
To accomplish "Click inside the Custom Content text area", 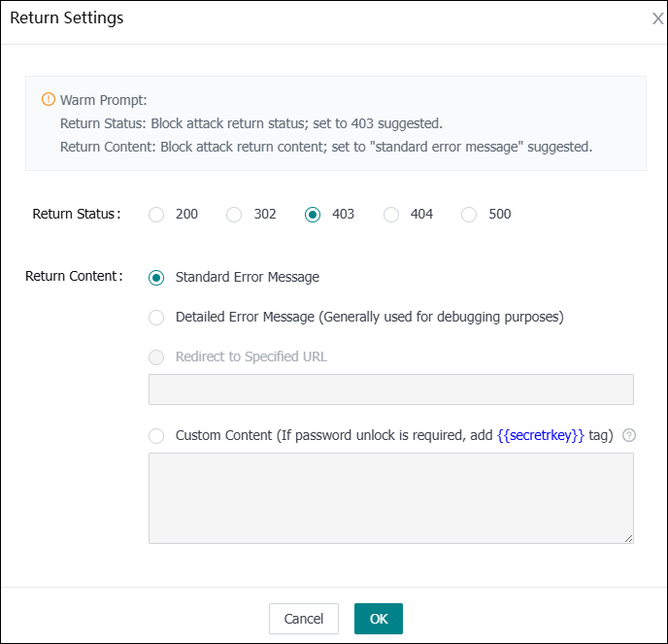I will point(390,497).
